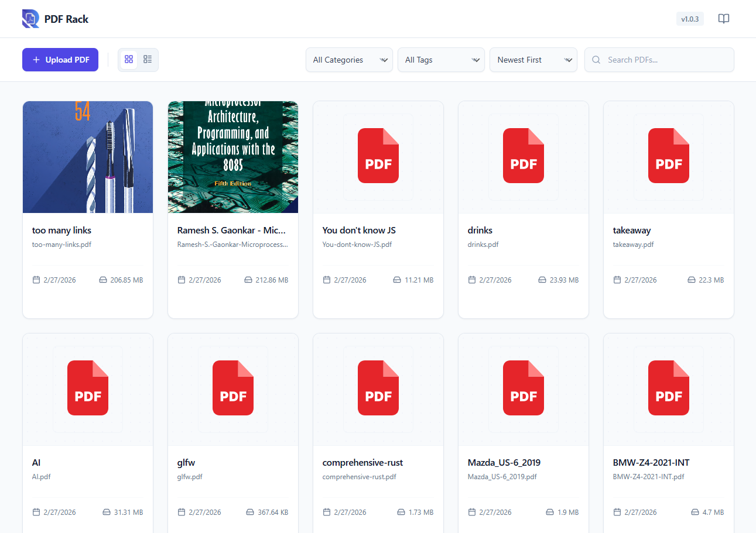The image size is (756, 533).
Task: Click the v1.0.3 version badge
Action: pyautogui.click(x=690, y=19)
